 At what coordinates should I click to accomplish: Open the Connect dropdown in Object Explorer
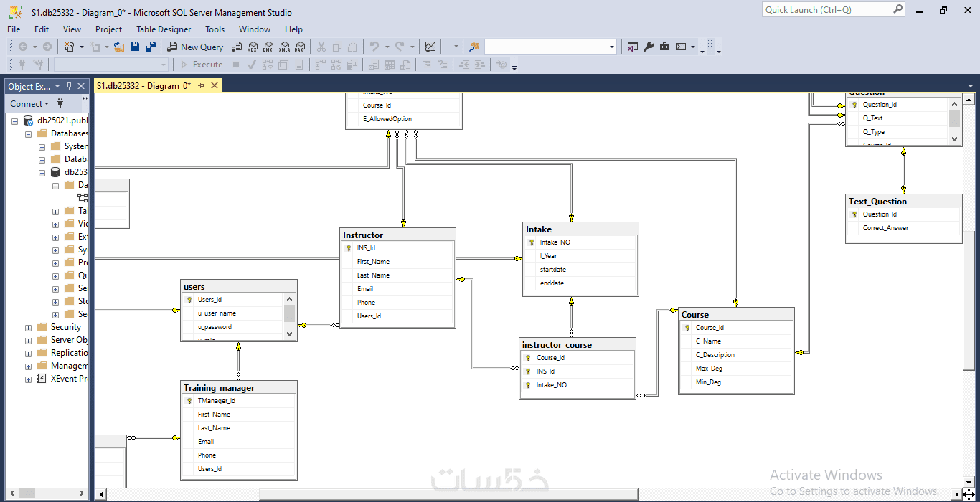click(x=29, y=103)
